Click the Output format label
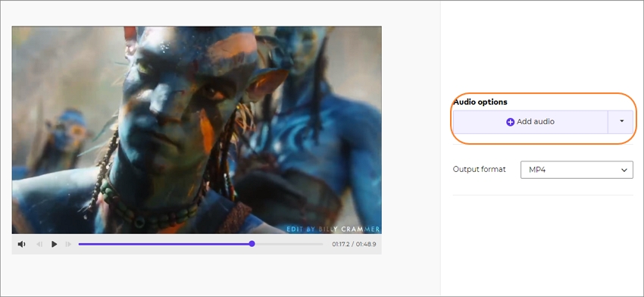This screenshot has height=297, width=644. click(480, 169)
